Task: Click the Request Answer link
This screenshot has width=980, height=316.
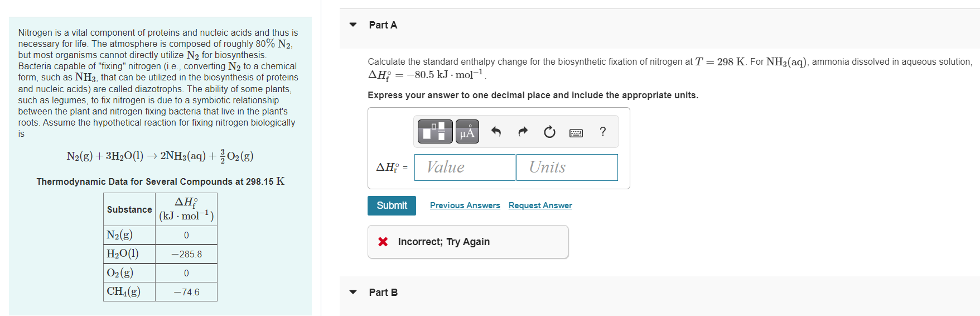Action: (540, 205)
